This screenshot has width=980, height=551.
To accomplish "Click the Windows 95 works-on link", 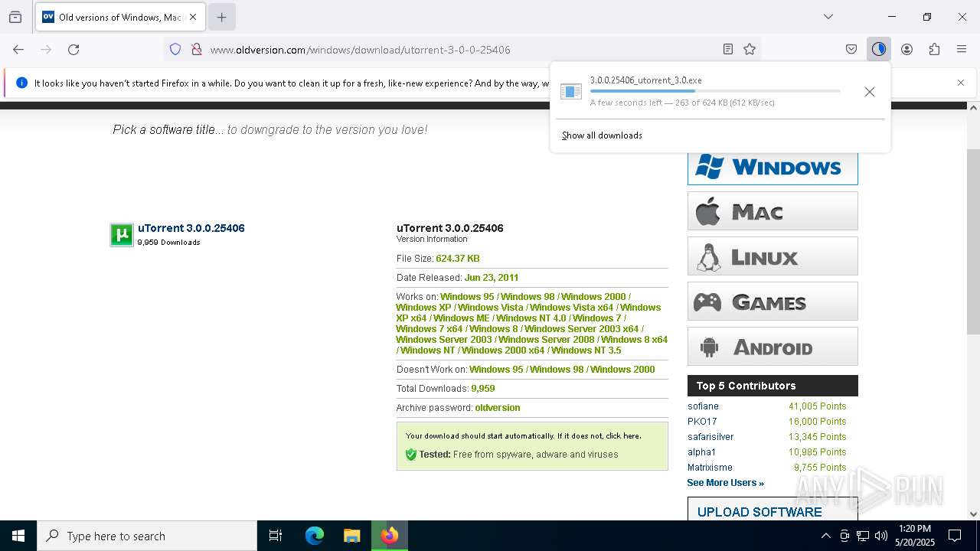I will coord(467,297).
